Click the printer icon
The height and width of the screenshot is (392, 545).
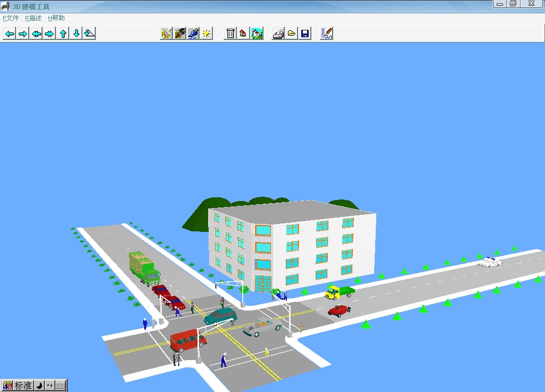click(278, 34)
